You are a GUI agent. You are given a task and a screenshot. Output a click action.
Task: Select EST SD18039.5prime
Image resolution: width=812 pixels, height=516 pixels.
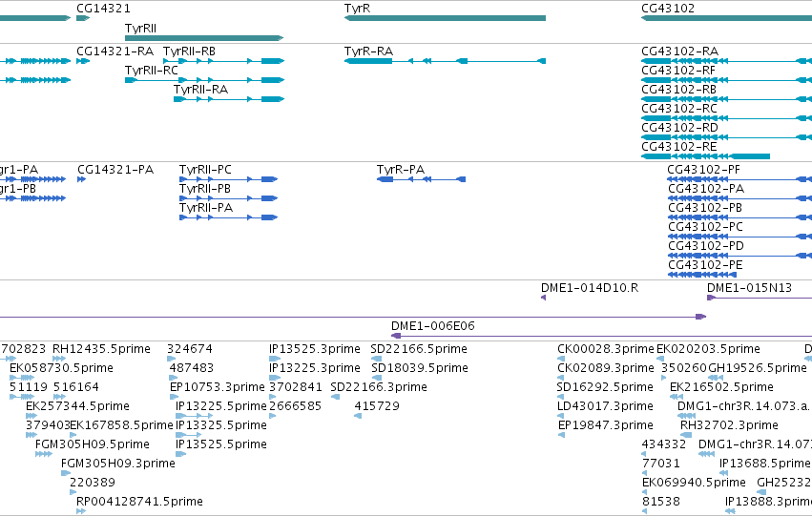(420, 368)
